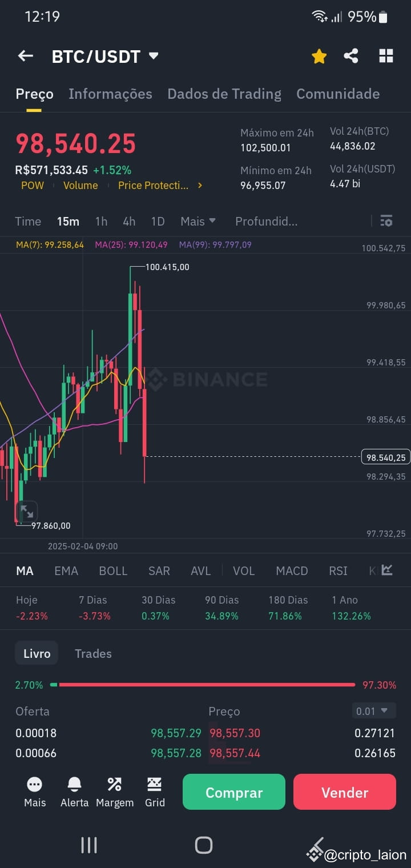
Task: Select the Livro order book tab
Action: coord(37,653)
